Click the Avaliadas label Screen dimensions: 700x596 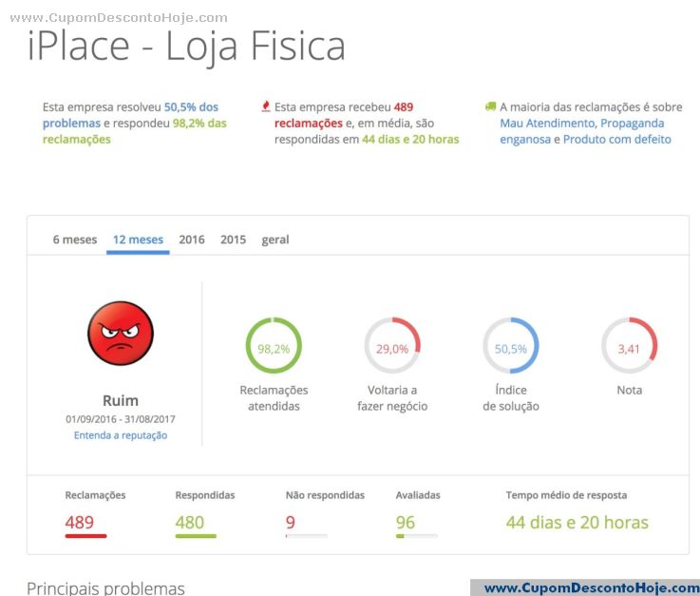(x=418, y=495)
